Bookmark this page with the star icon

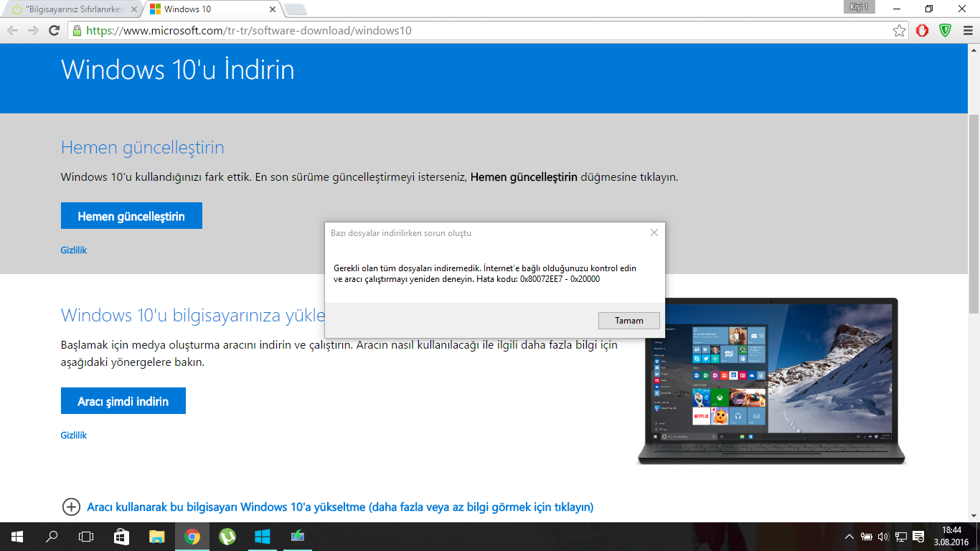(x=899, y=31)
